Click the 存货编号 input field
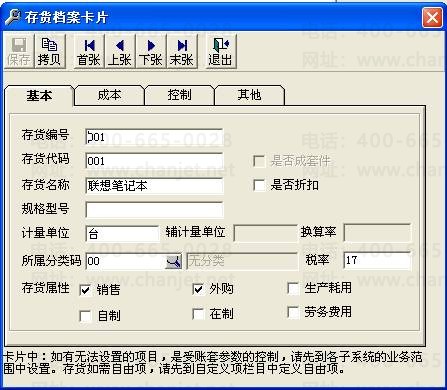The image size is (447, 390). [x=154, y=137]
